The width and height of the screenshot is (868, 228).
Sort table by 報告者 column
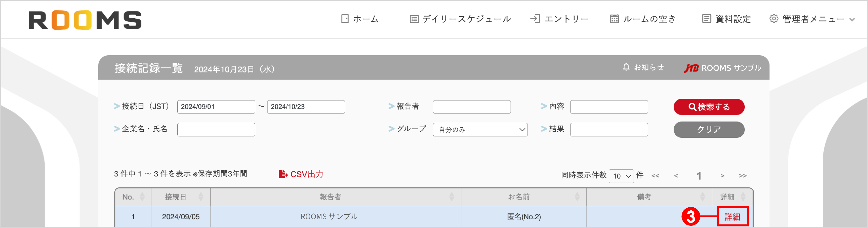336,197
